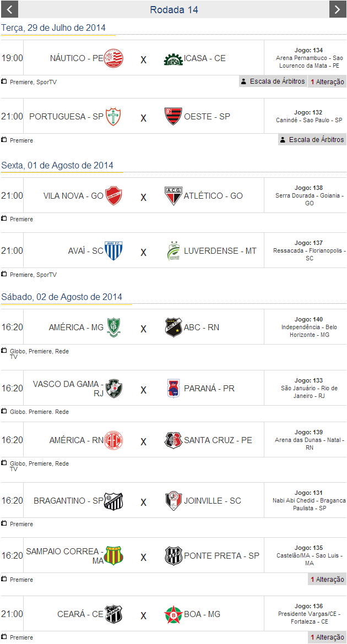
Task: View 1 Alteração for Ceará x Boa
Action: (327, 637)
